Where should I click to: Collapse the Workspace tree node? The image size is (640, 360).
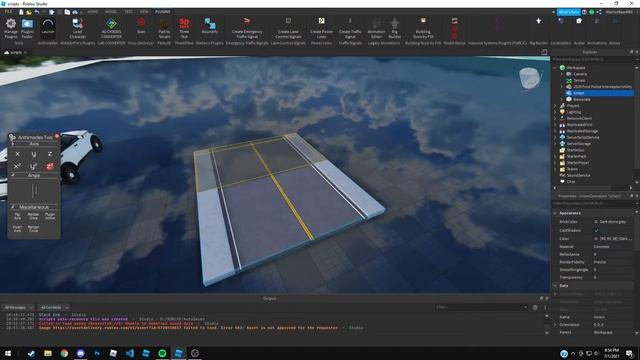tap(555, 68)
